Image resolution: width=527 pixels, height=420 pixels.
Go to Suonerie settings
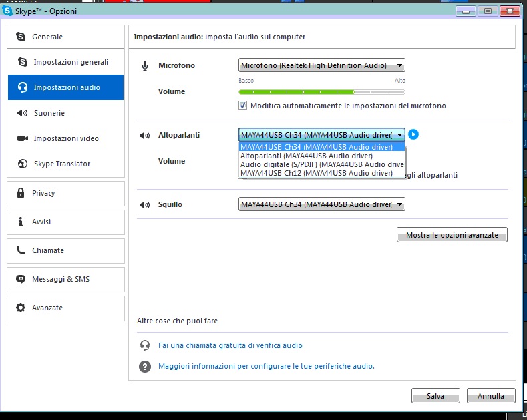coord(66,113)
